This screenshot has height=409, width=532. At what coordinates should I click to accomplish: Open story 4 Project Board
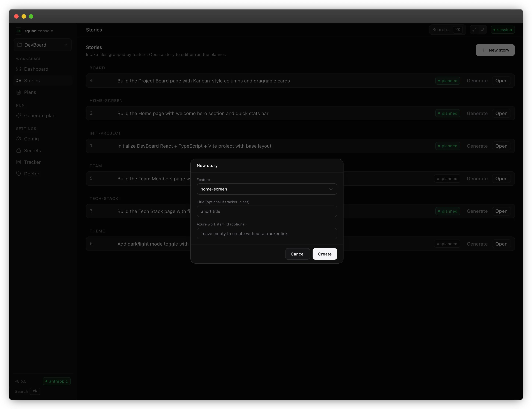tap(501, 81)
